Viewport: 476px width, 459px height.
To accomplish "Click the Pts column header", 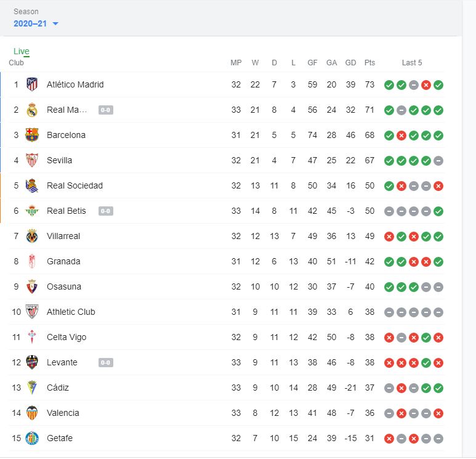I will pyautogui.click(x=369, y=63).
